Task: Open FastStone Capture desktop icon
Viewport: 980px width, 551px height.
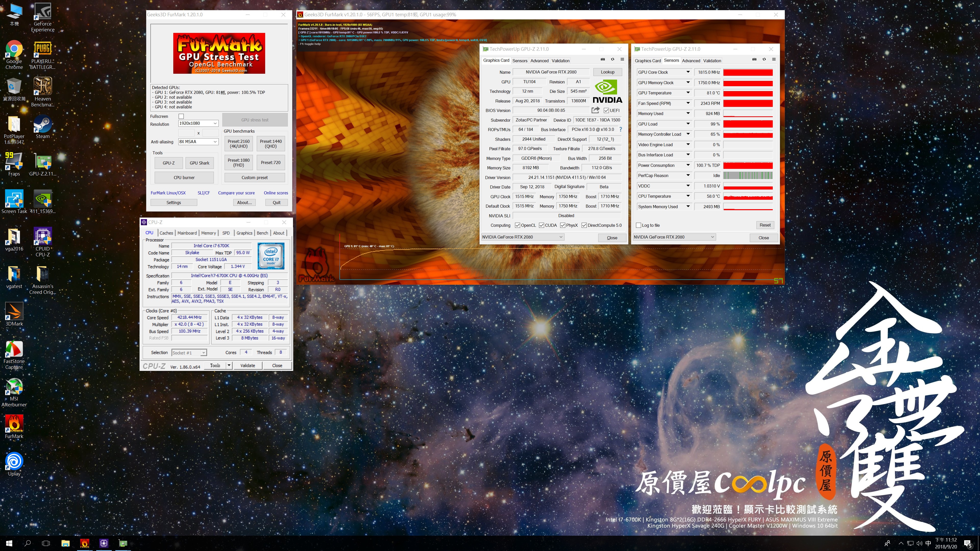Action: click(14, 354)
